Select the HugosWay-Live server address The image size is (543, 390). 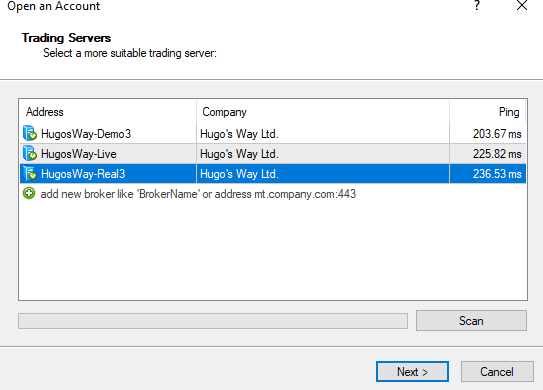[x=79, y=154]
